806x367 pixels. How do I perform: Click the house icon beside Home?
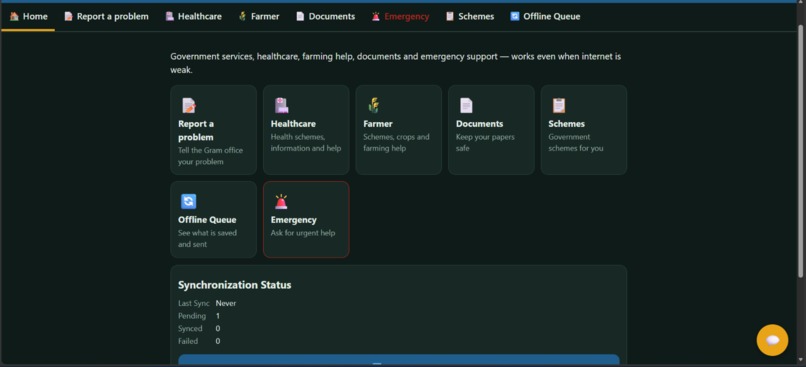click(14, 16)
